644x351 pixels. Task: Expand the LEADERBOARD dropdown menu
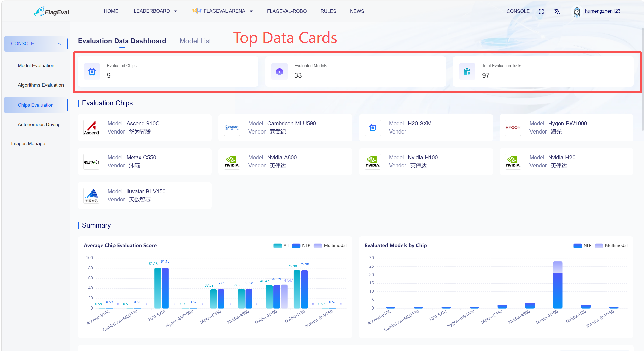coord(155,11)
